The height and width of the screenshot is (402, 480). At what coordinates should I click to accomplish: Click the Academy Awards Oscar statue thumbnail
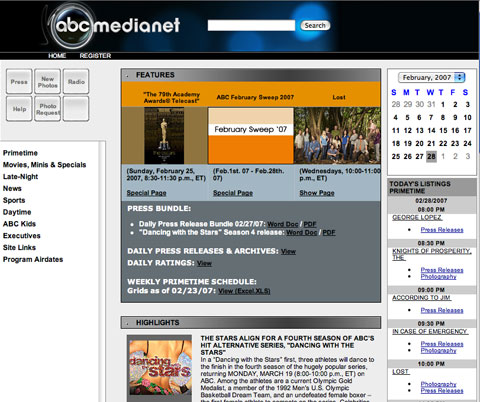(164, 136)
